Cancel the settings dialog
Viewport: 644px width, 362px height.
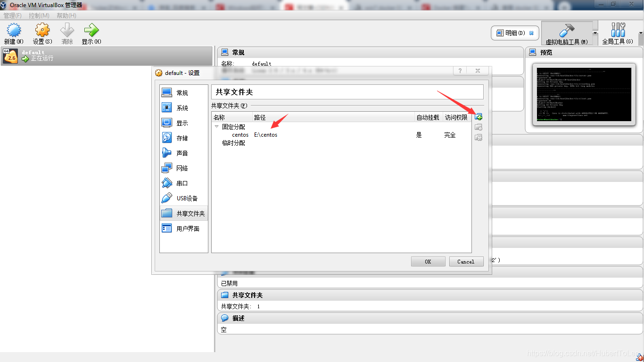coord(466,262)
